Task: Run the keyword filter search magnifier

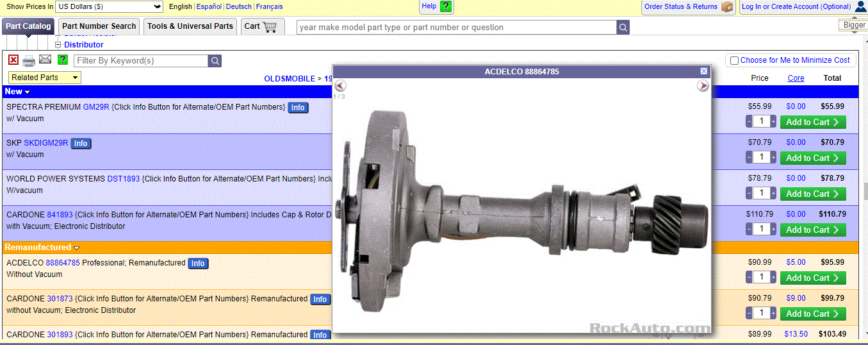Action: pyautogui.click(x=215, y=61)
